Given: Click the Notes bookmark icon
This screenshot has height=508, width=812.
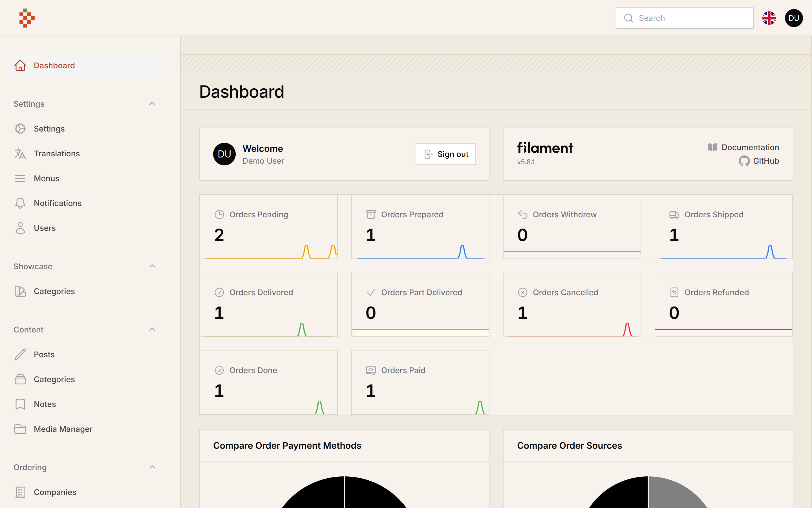Looking at the screenshot, I should (x=20, y=404).
